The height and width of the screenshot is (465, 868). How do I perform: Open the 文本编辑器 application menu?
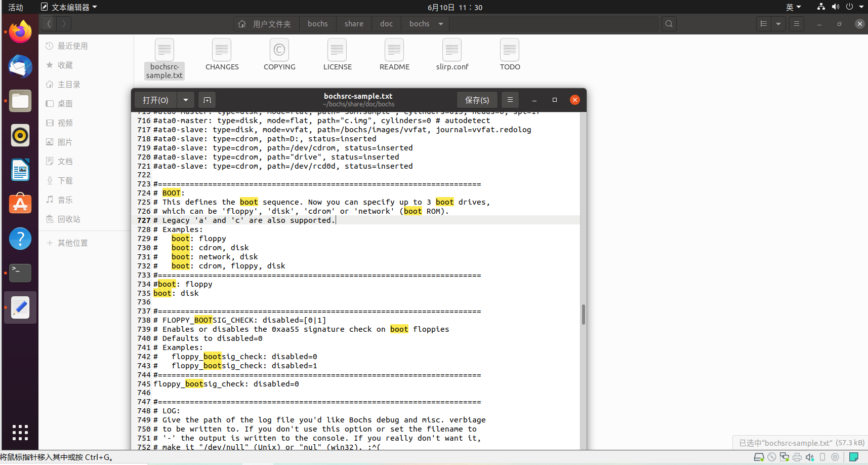[69, 7]
